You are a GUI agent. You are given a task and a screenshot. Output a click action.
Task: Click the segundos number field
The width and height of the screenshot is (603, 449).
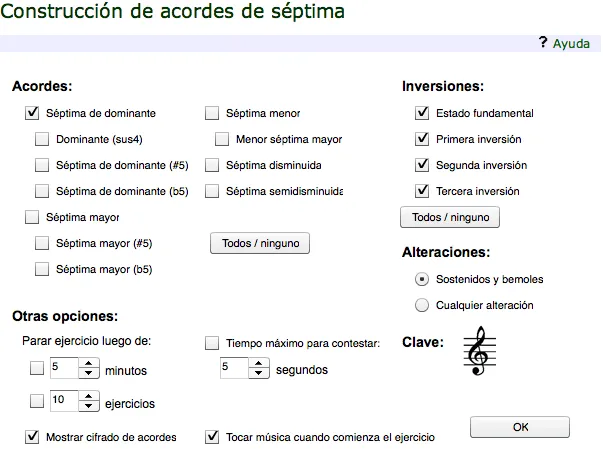coord(234,368)
